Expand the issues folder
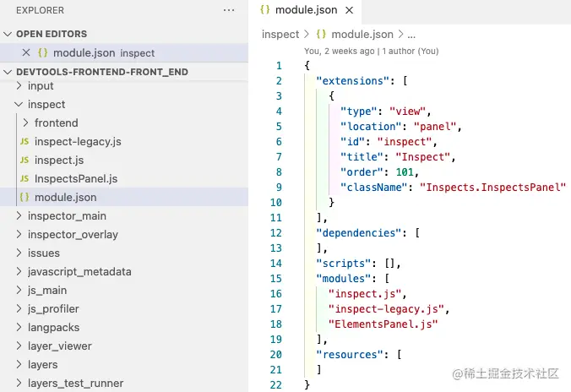This screenshot has width=571, height=392. [x=19, y=253]
